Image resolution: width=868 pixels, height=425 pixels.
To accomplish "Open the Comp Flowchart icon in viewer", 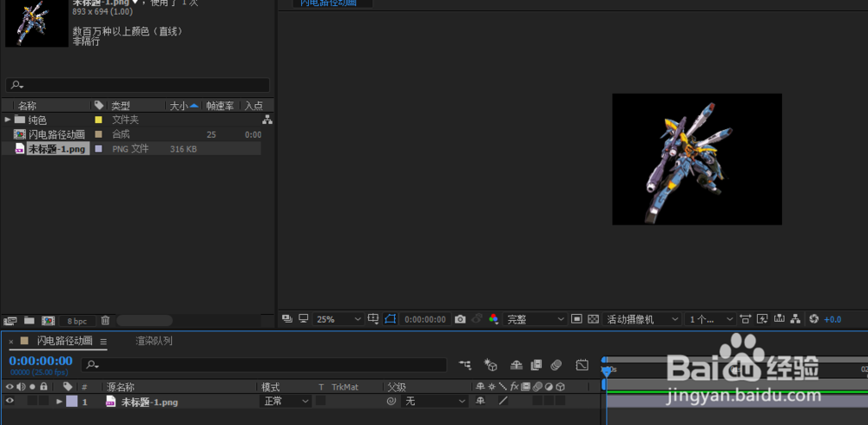I will point(795,319).
